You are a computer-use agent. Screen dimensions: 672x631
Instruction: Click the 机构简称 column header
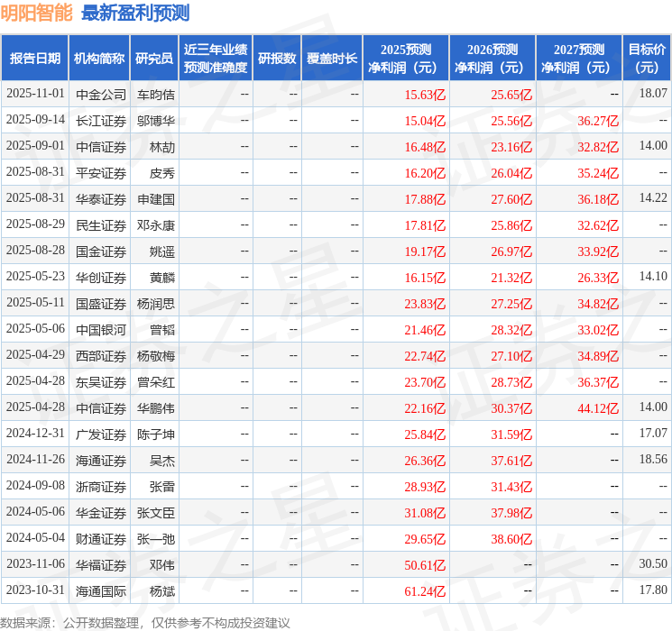click(x=99, y=58)
